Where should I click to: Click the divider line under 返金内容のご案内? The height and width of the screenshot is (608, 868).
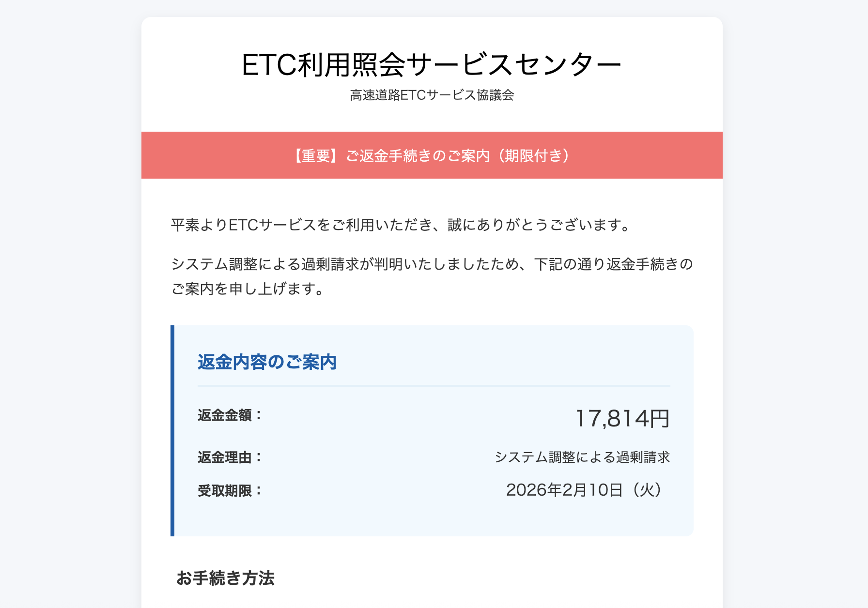434,386
